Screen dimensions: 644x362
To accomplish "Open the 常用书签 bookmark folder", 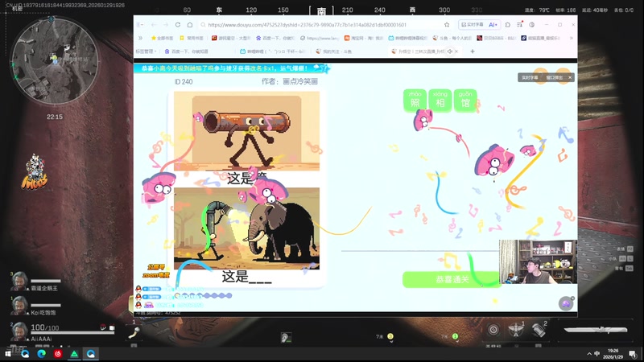I will pyautogui.click(x=192, y=38).
